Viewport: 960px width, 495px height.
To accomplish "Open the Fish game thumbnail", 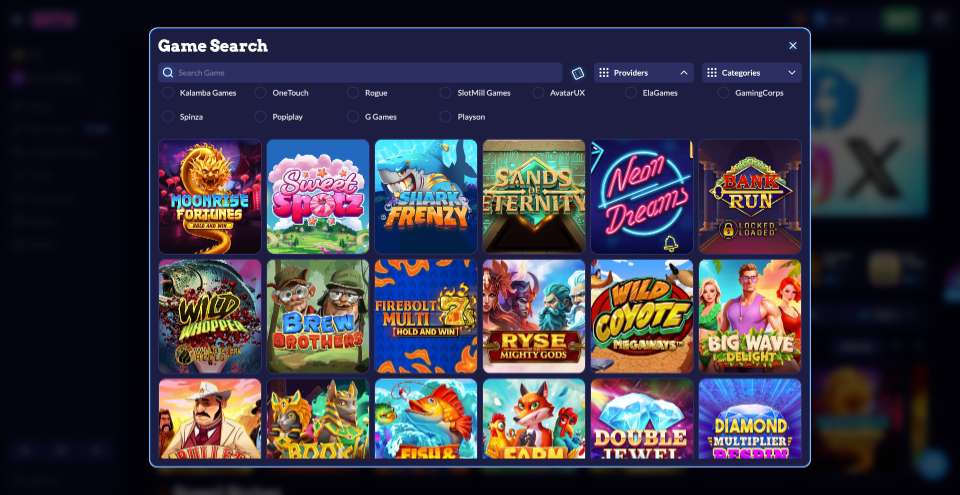I will click(x=426, y=418).
